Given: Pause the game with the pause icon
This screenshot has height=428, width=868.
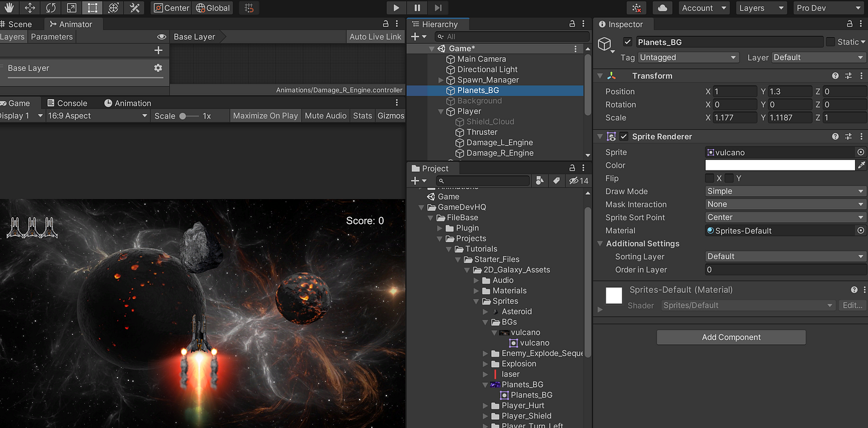Looking at the screenshot, I should [417, 7].
